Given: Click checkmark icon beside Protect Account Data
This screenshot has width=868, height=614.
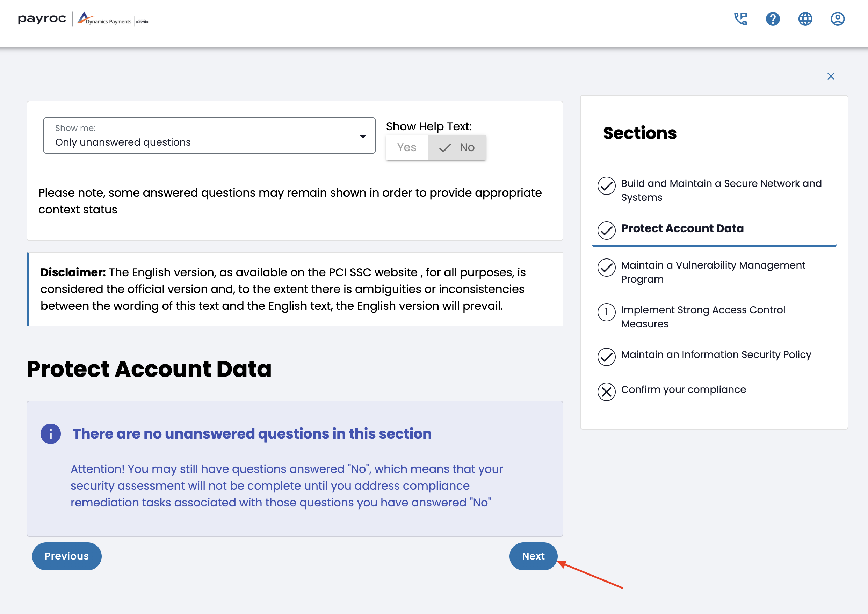Looking at the screenshot, I should click(x=606, y=230).
